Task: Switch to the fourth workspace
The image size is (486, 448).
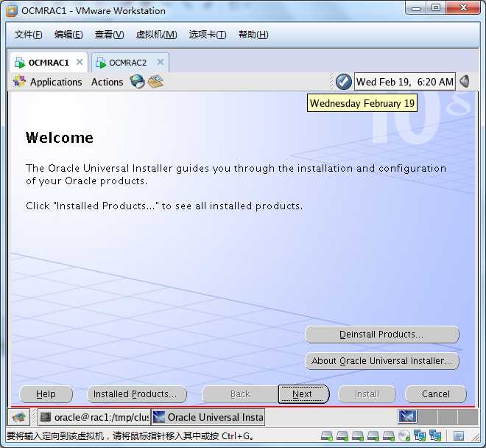Action: pyautogui.click(x=468, y=416)
